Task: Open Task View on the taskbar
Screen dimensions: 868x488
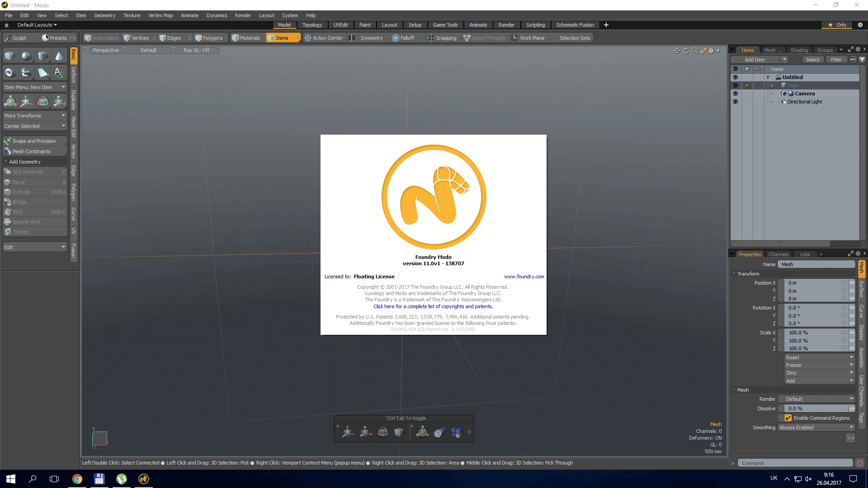Action: click(54, 479)
